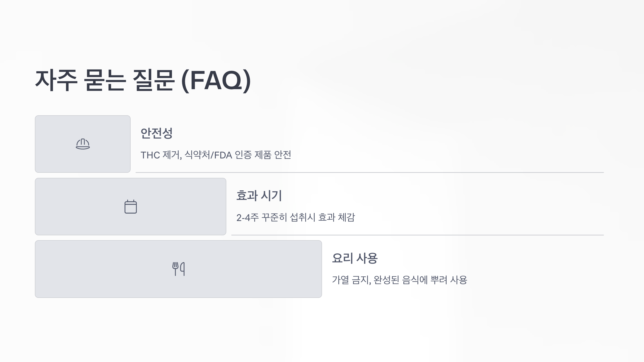Screen dimensions: 644x362
Task: Select the 완성된 음식에 뿌려 사용 text
Action: pos(420,280)
